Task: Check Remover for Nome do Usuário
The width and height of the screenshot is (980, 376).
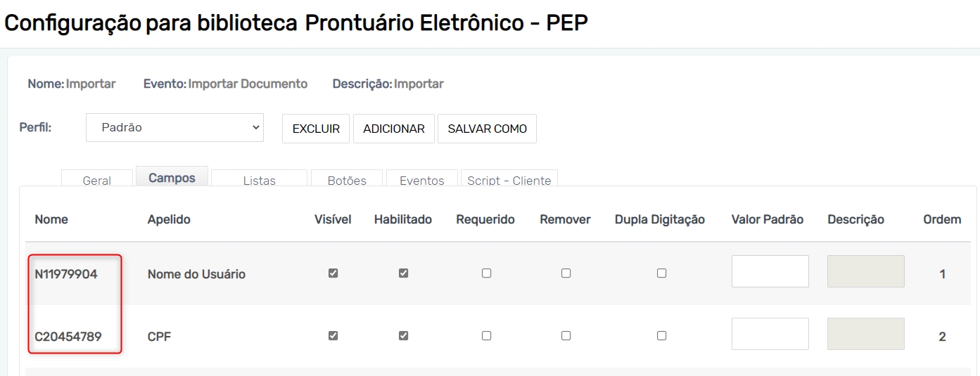Action: [566, 273]
